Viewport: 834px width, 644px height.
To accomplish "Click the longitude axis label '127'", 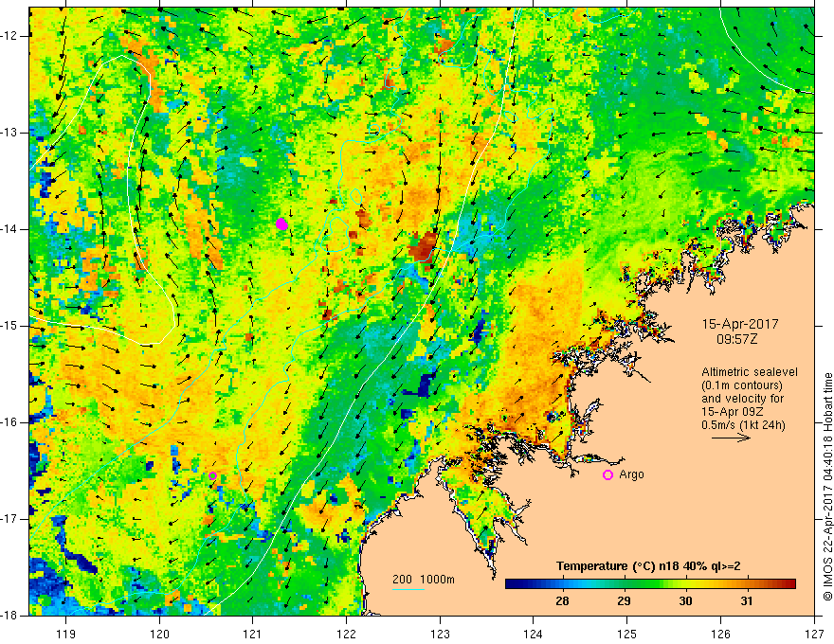I will pyautogui.click(x=814, y=634).
